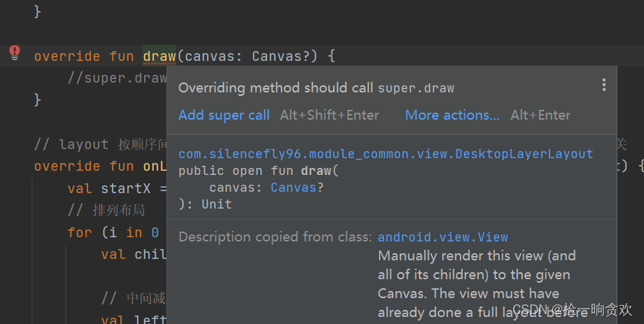Screen dimensions: 644x324
Task: Click the red error bulb gutter icon
Action: (x=15, y=52)
